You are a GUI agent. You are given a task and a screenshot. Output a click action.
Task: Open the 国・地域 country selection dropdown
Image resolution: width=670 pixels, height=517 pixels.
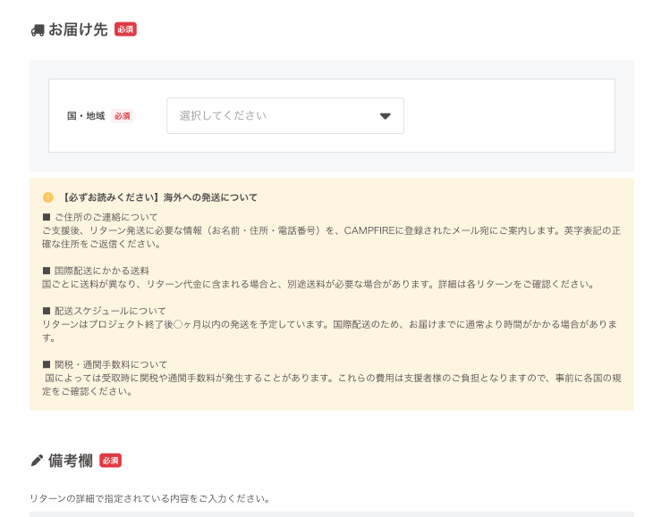pos(285,116)
